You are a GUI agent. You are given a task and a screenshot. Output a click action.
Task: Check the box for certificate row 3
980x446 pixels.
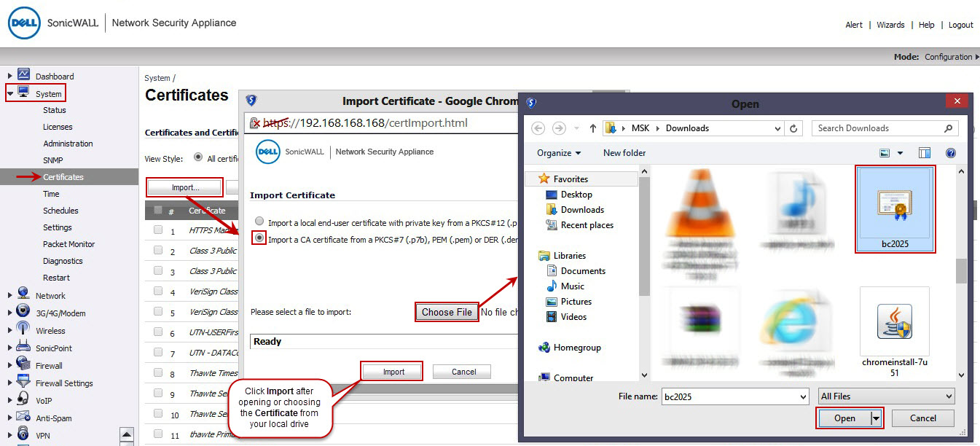tap(158, 271)
